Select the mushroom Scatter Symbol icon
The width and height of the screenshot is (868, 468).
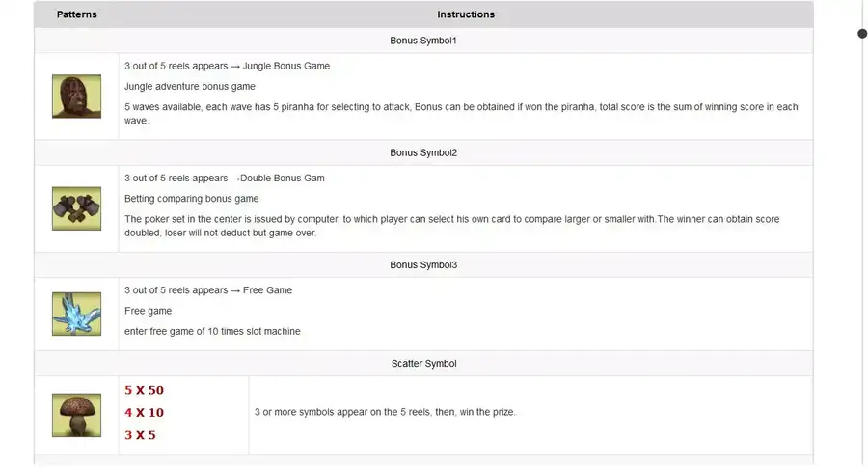(76, 415)
